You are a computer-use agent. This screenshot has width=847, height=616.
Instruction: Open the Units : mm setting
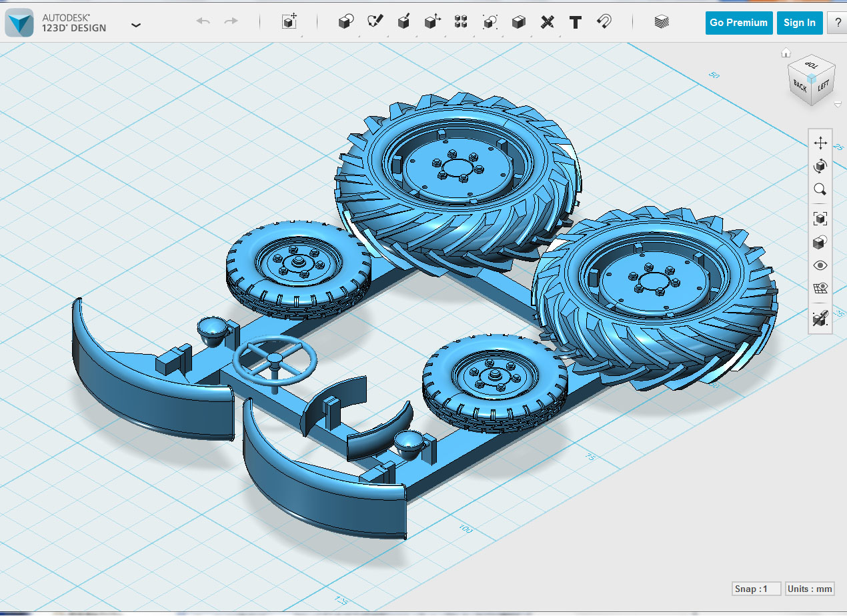(810, 589)
